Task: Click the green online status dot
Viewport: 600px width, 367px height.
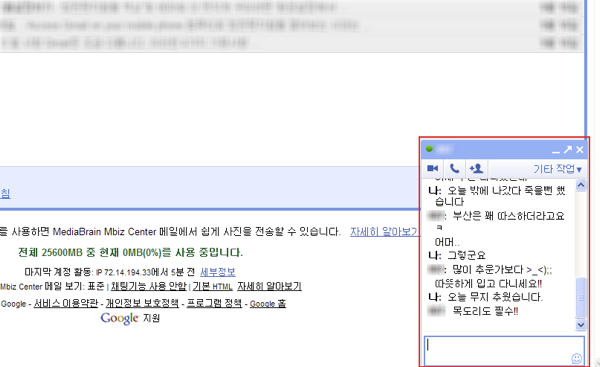Action: 429,149
